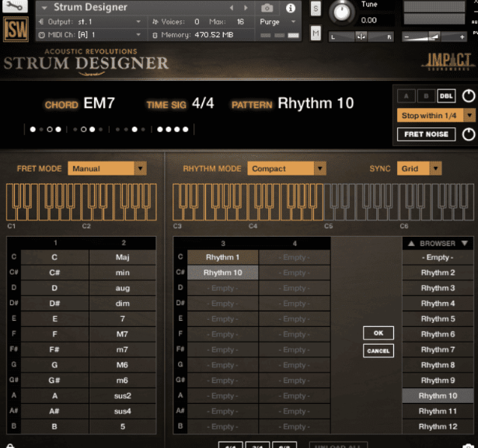Click the volume level slider
The height and width of the screenshot is (448, 478).
pos(434,36)
